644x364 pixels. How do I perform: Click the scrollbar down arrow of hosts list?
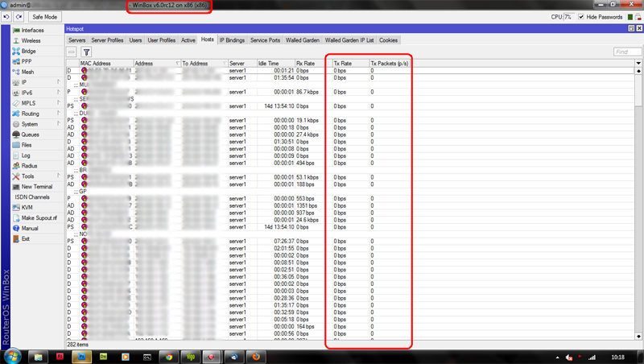point(638,336)
